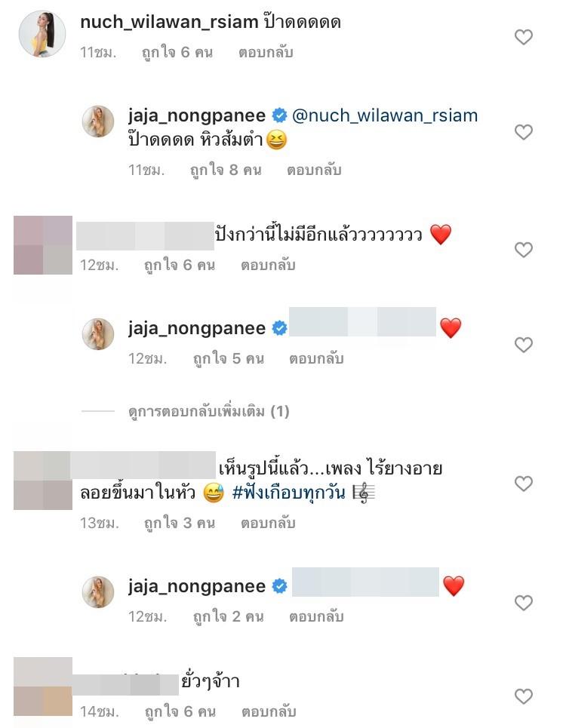This screenshot has width=566, height=728.
Task: Open jaja_nongpanee avatar in first reply
Action: [x=98, y=121]
